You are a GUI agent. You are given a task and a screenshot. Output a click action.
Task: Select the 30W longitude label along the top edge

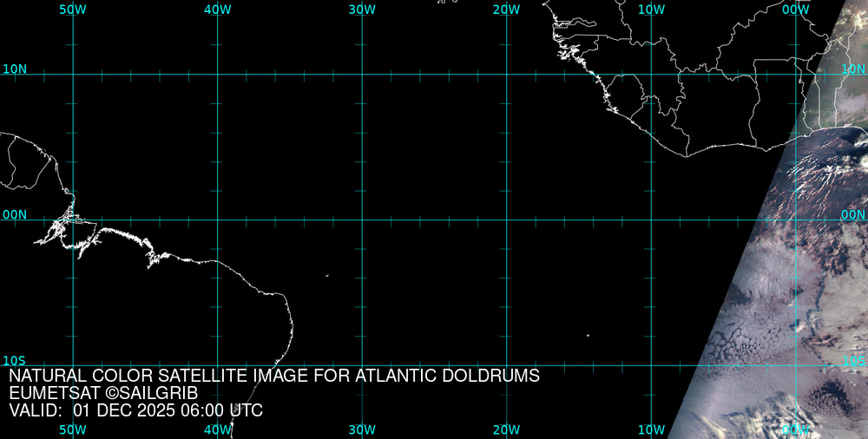(362, 9)
